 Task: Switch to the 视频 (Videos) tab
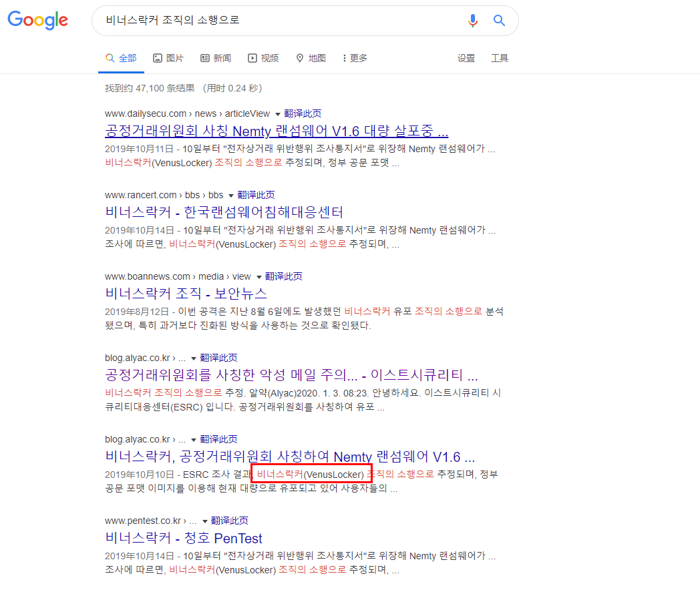(263, 59)
